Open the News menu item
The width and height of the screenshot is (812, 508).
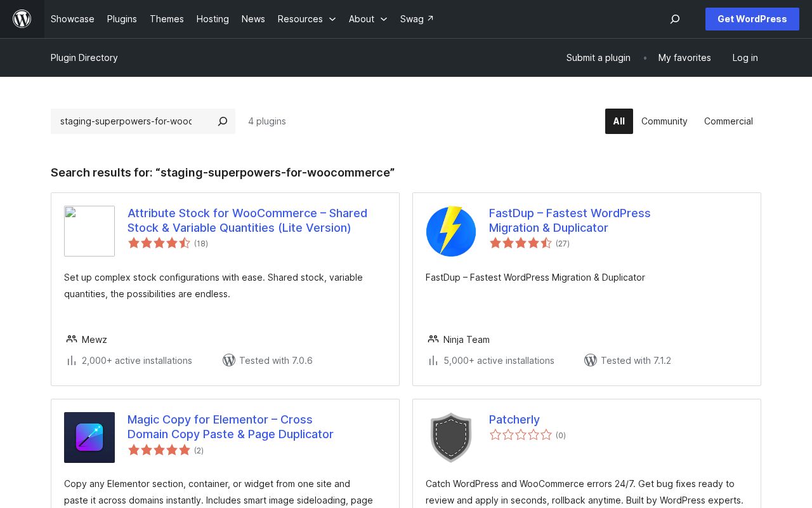[253, 19]
